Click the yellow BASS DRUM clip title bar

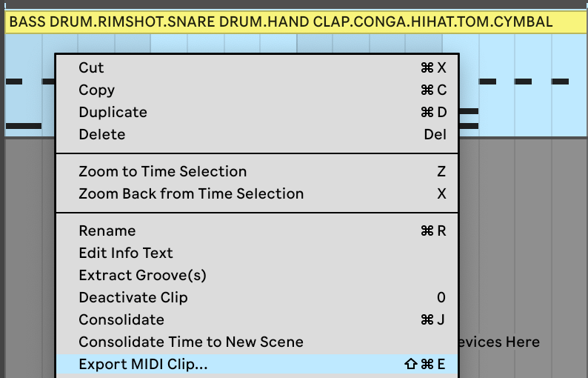281,21
